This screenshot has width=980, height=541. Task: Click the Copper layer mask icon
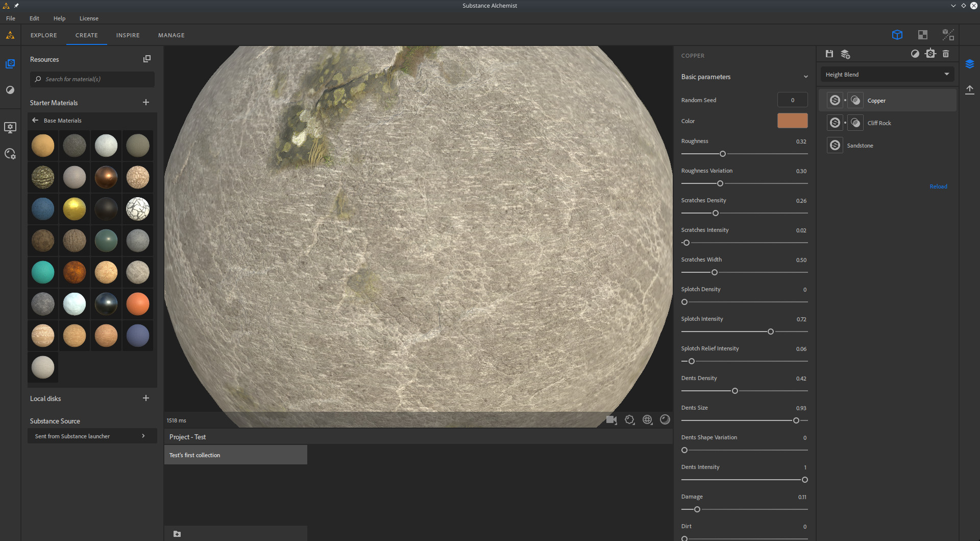(855, 100)
